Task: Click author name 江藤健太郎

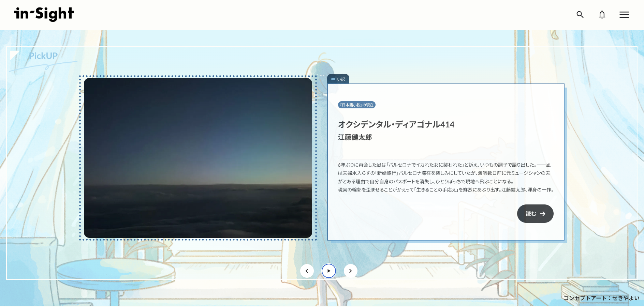Action: click(x=355, y=137)
